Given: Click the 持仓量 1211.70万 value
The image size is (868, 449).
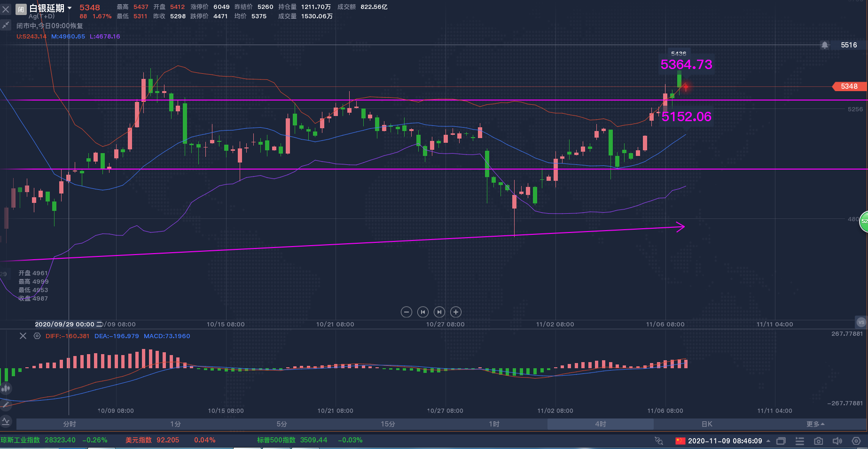Looking at the screenshot, I should [305, 7].
